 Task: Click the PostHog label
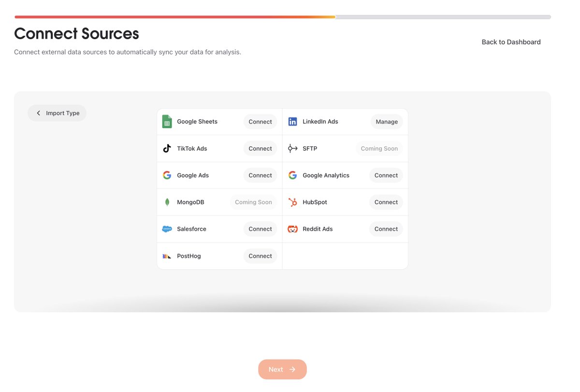[189, 256]
